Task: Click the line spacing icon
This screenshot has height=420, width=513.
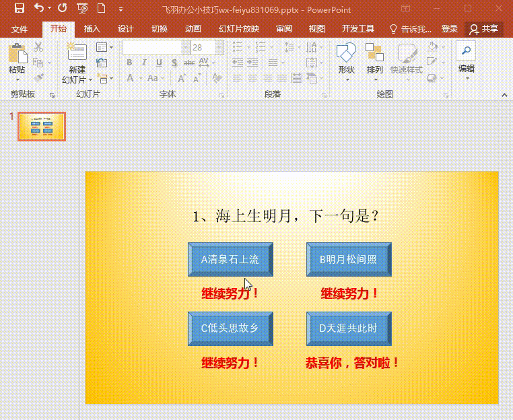Action: click(289, 47)
